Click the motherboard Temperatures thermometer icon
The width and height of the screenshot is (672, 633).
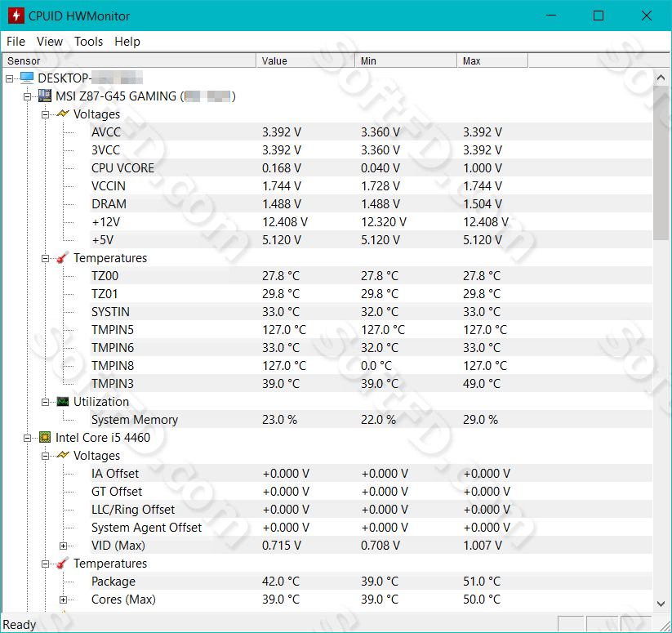tap(63, 257)
